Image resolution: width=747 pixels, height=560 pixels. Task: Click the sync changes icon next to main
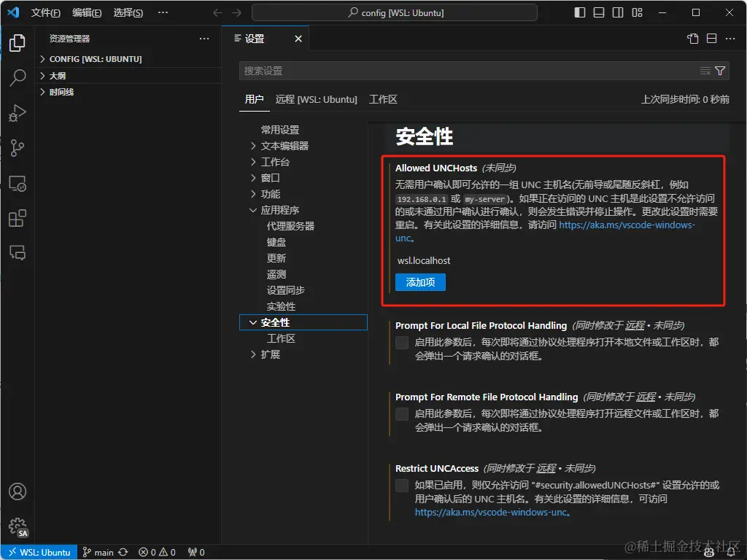(123, 552)
